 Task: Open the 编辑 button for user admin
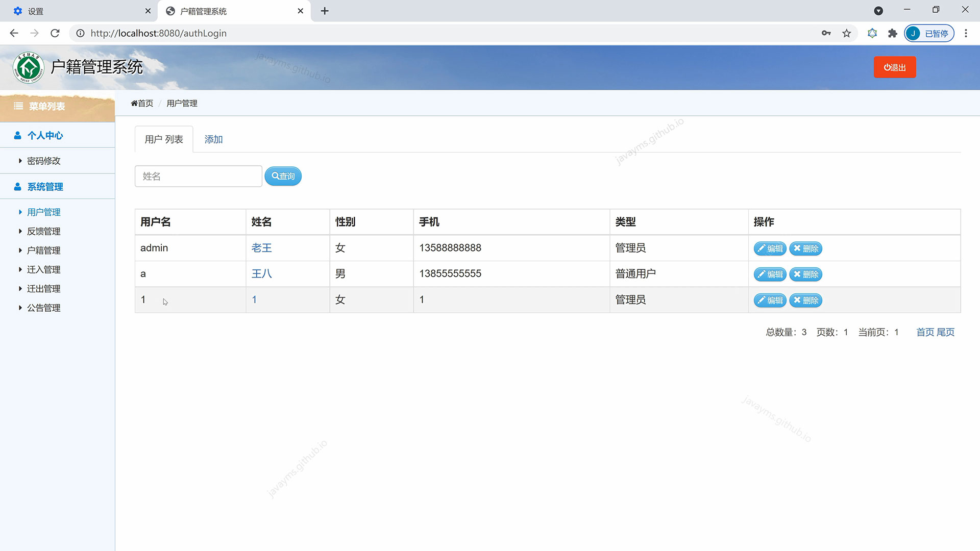click(770, 248)
